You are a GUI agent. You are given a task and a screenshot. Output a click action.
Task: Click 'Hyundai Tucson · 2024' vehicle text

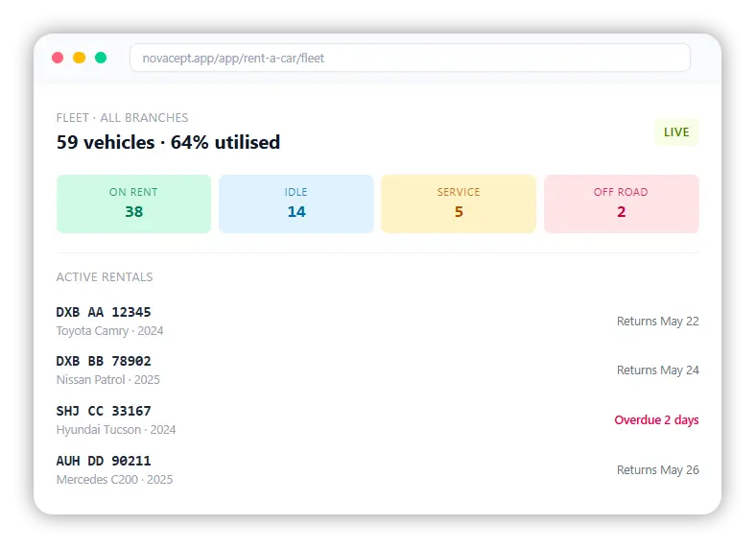pos(116,430)
